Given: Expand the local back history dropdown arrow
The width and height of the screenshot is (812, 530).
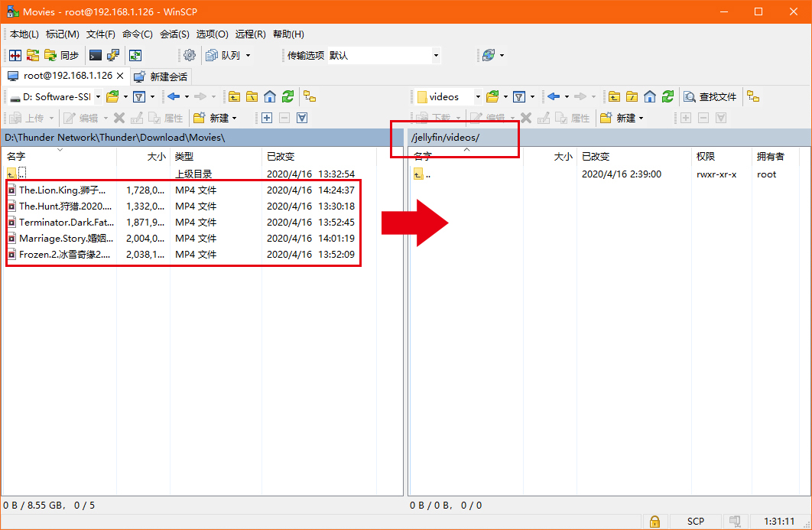Looking at the screenshot, I should (187, 97).
